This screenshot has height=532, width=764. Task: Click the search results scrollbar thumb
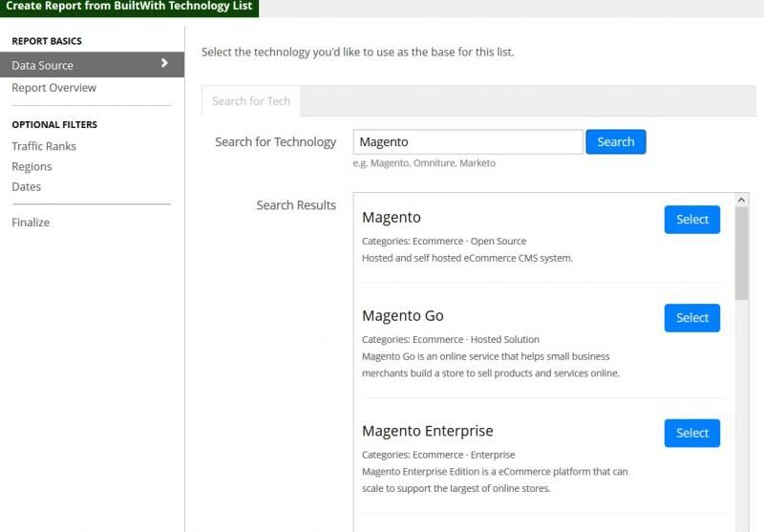coord(741,253)
